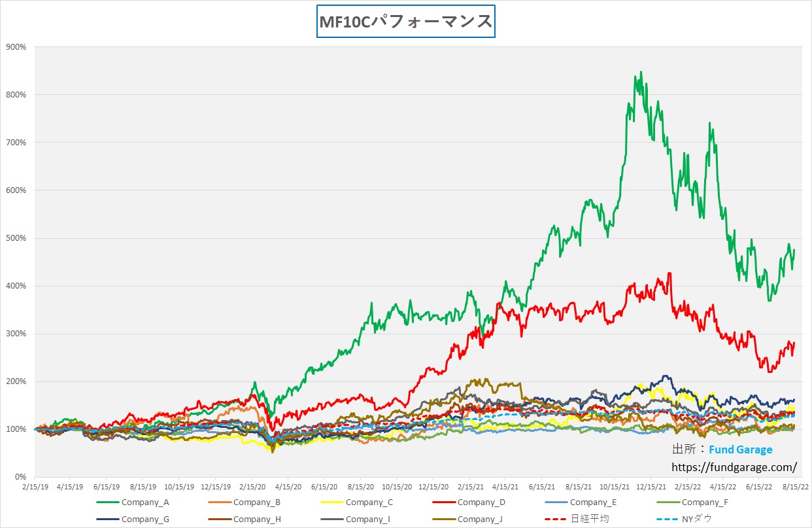
Task: Click the Company_H legend label
Action: click(257, 519)
